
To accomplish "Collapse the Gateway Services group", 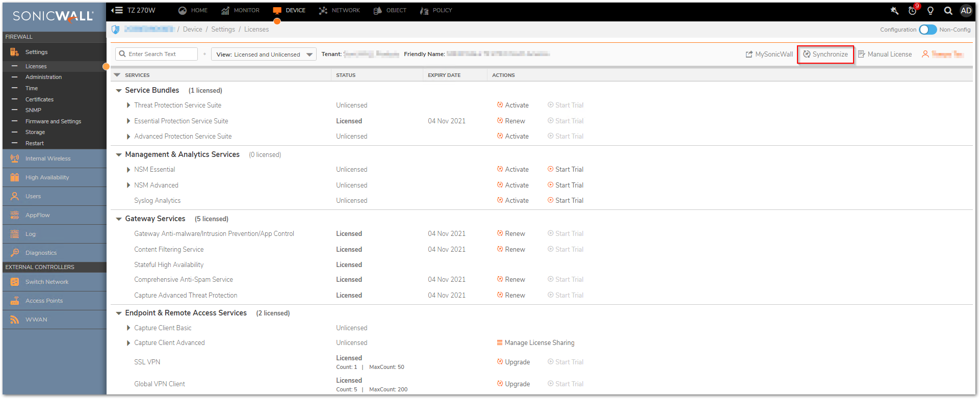I will pos(119,219).
